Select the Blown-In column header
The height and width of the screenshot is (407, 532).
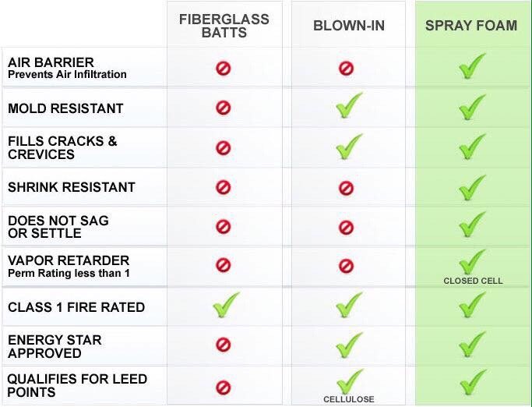(x=348, y=26)
